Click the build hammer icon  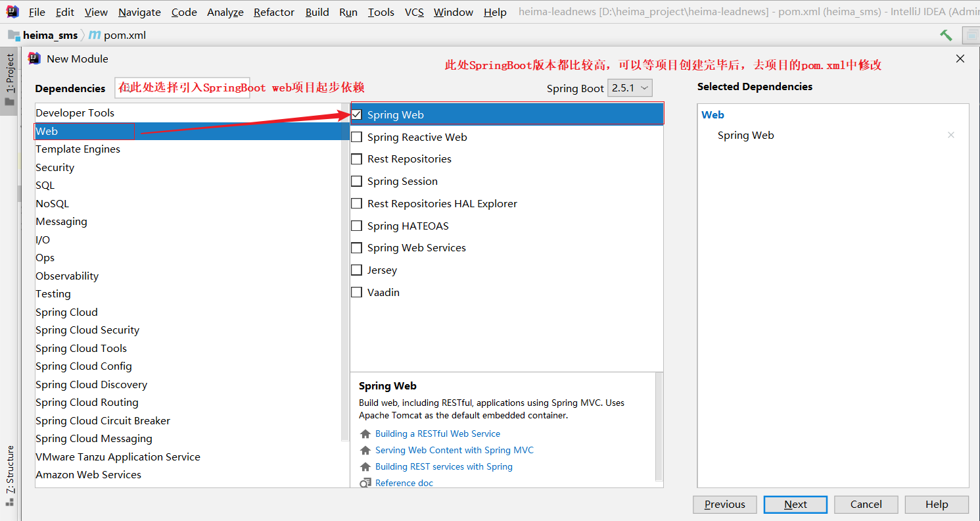946,36
